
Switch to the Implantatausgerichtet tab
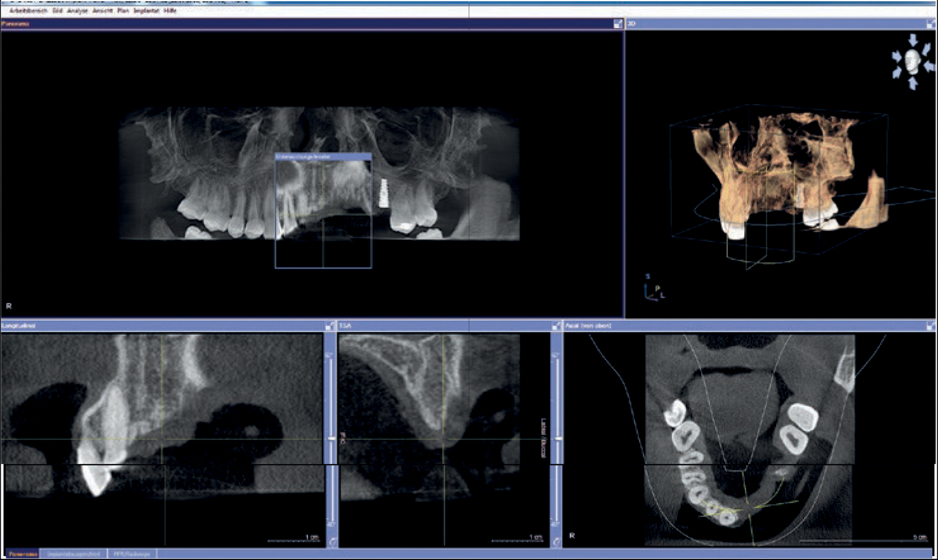click(x=74, y=554)
